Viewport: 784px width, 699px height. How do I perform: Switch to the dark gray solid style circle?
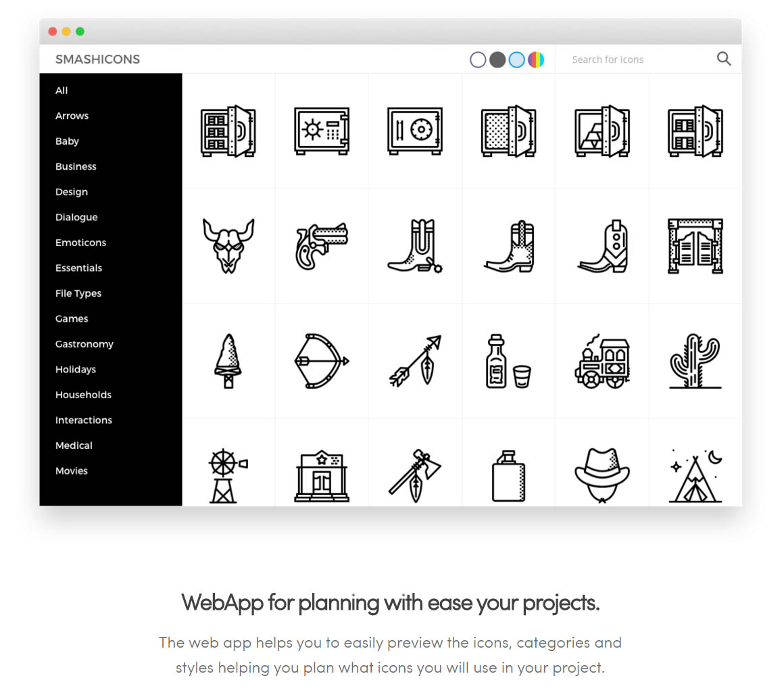(497, 59)
